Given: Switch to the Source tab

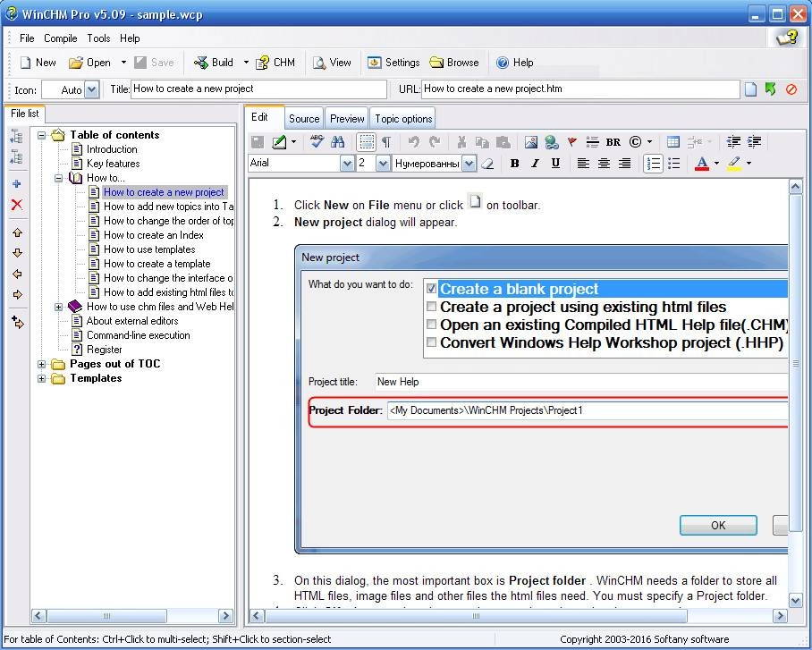Looking at the screenshot, I should (304, 119).
